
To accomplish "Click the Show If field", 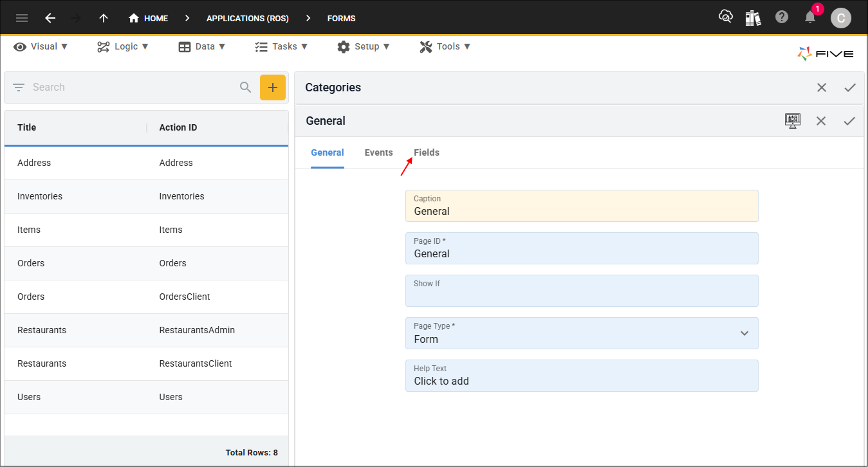I will click(x=582, y=291).
